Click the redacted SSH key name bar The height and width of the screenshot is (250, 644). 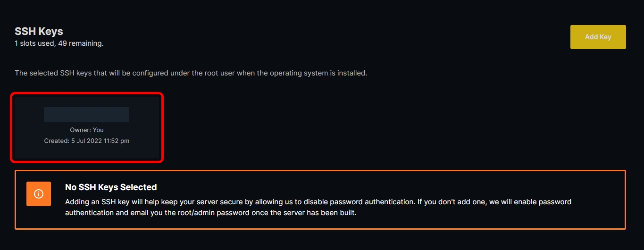click(x=86, y=115)
